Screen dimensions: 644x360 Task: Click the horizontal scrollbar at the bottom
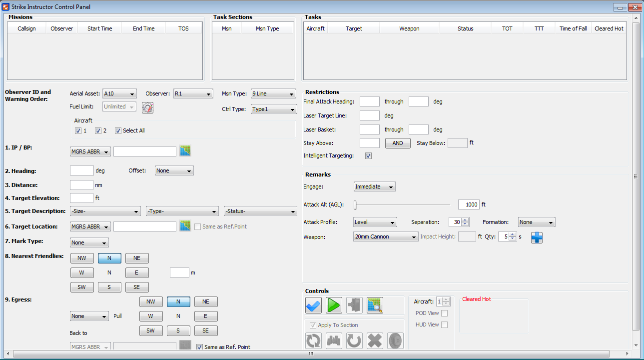(311, 353)
